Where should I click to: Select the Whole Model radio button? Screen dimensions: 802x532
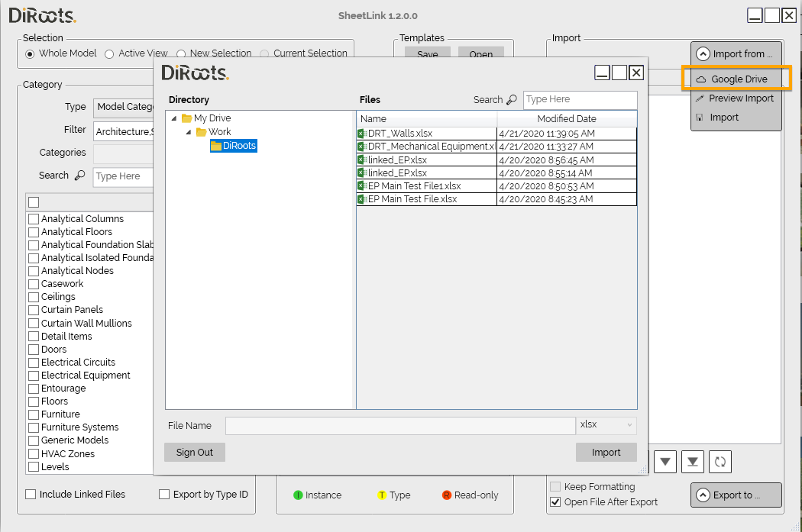(31, 53)
